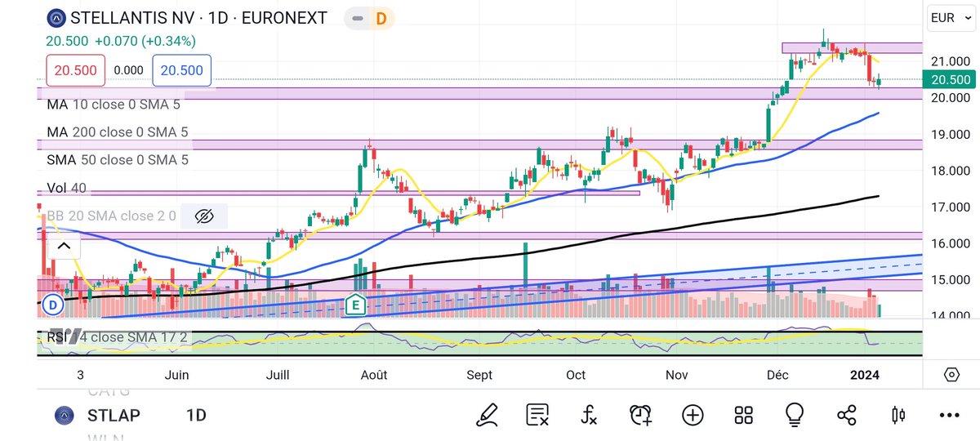Image resolution: width=980 pixels, height=441 pixels.
Task: Tap the orange D status badge
Action: [381, 18]
